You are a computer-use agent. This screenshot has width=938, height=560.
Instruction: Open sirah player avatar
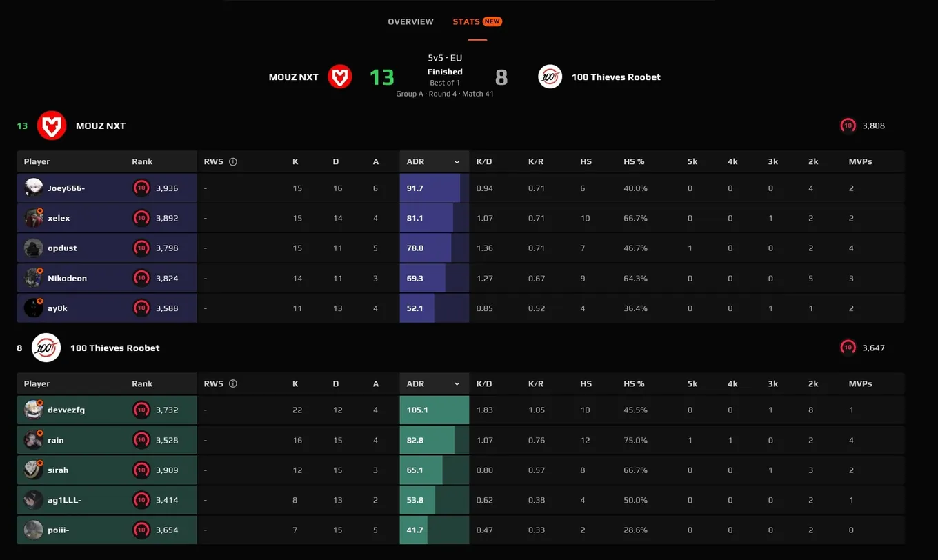point(34,470)
